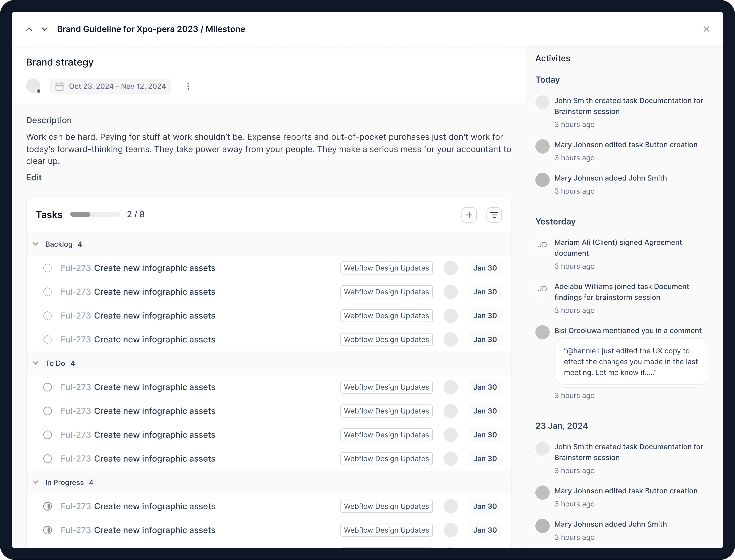Click assignee avatar on second Backlog task
The width and height of the screenshot is (735, 560).
pos(450,292)
